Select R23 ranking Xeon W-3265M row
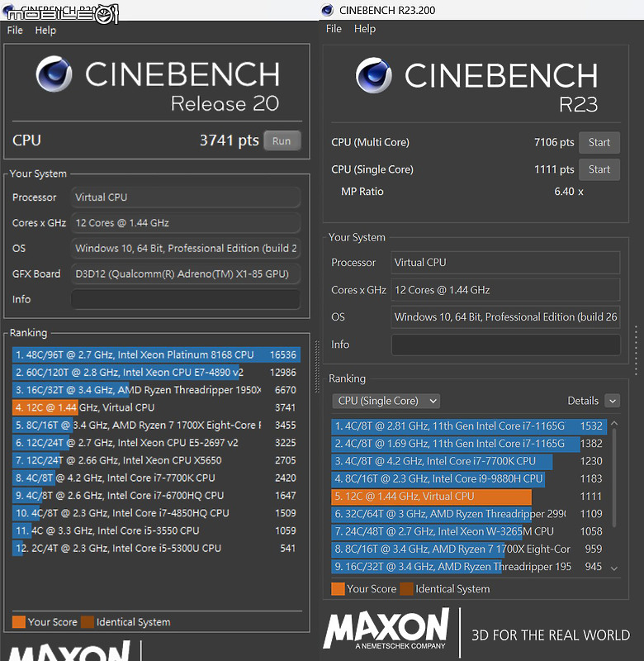Viewport: 644px width, 661px height. 469,531
